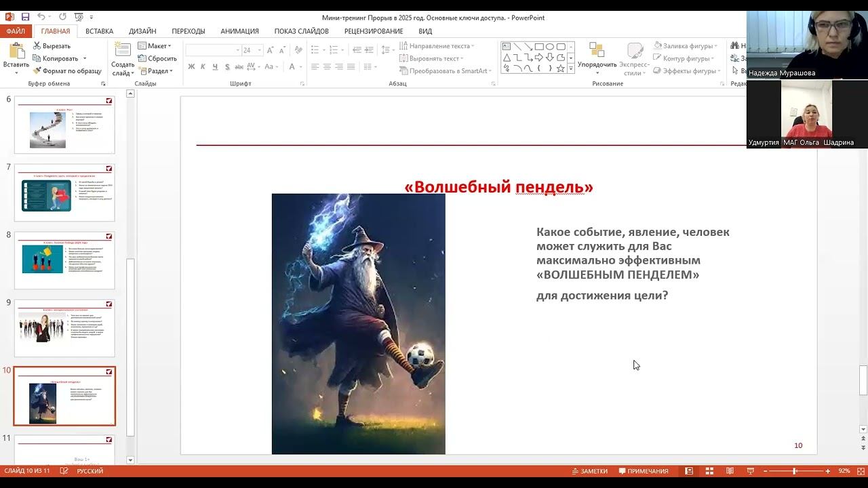
Task: Justify the paragraph text
Action: (351, 67)
